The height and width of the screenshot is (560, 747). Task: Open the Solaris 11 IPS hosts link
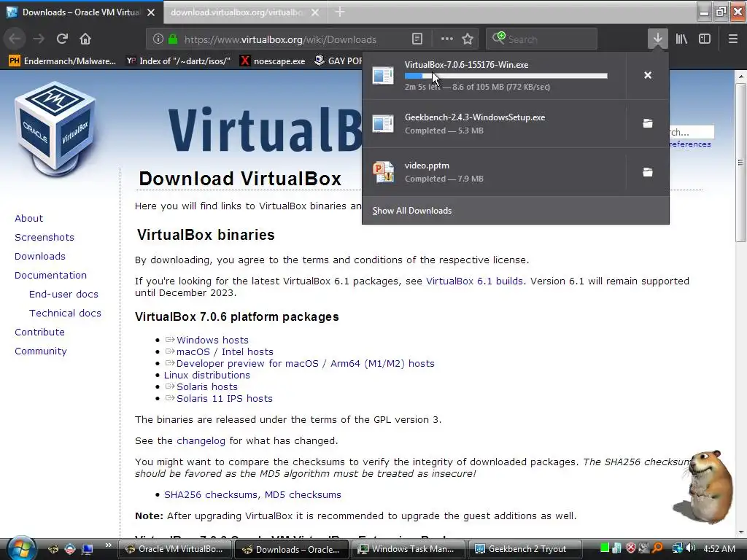[225, 398]
